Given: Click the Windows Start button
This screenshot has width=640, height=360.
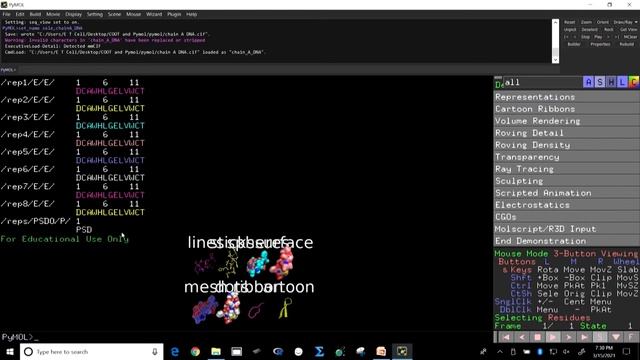Looking at the screenshot, I should point(10,351).
